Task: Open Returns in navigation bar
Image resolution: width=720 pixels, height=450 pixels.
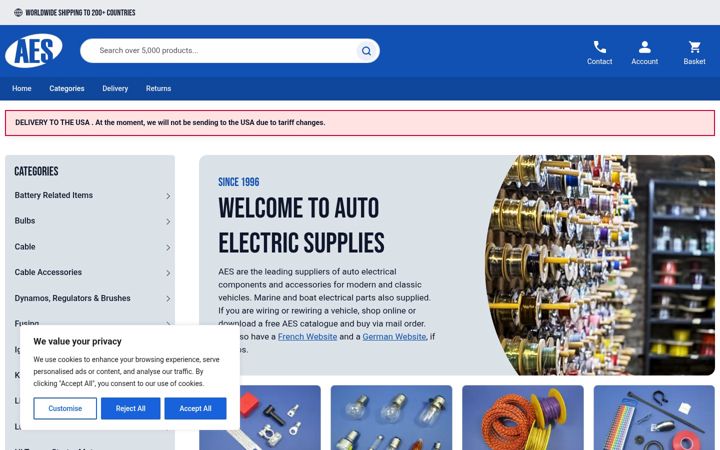Action: pos(158,88)
